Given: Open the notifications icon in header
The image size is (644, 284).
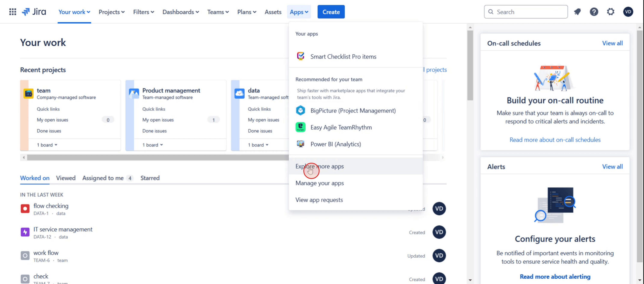Looking at the screenshot, I should tap(577, 12).
